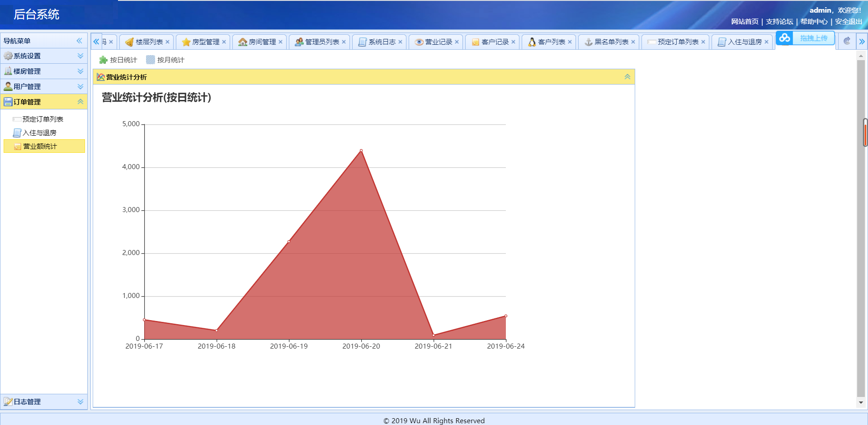This screenshot has width=868, height=425.
Task: Click the 营业统计分析 chart icon
Action: point(101,77)
